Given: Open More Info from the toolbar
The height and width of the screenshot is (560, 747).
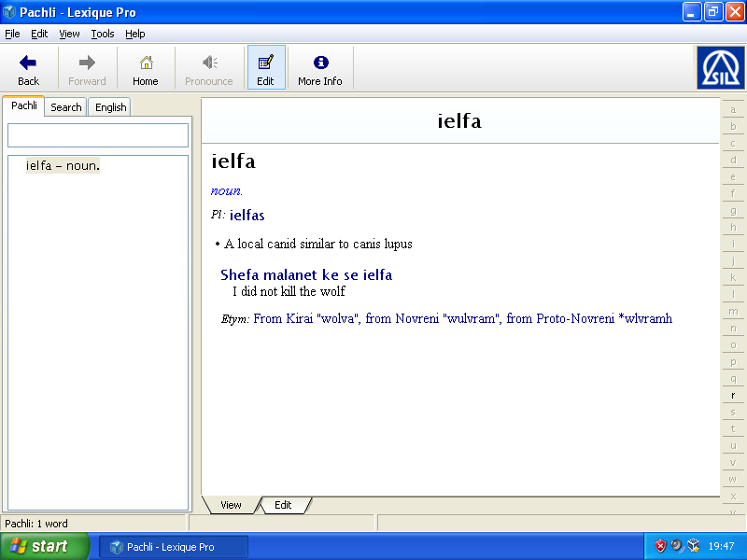Looking at the screenshot, I should coord(320,63).
